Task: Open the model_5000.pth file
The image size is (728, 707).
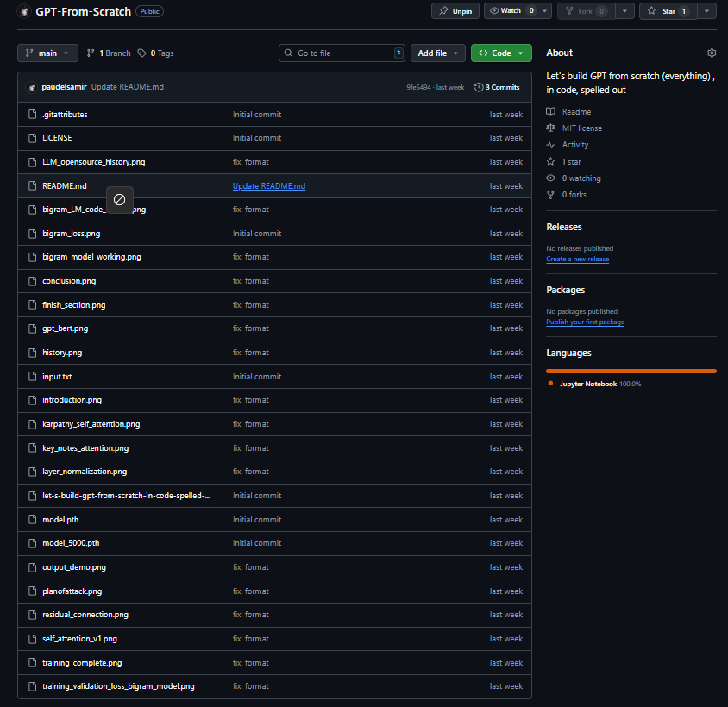Action: click(71, 543)
